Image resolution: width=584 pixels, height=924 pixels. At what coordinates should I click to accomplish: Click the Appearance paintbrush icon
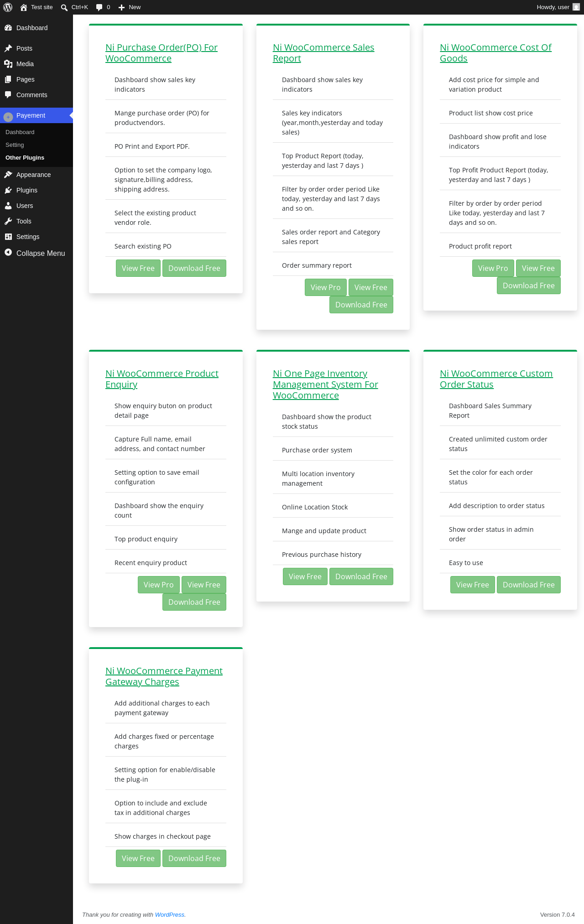coord(8,175)
